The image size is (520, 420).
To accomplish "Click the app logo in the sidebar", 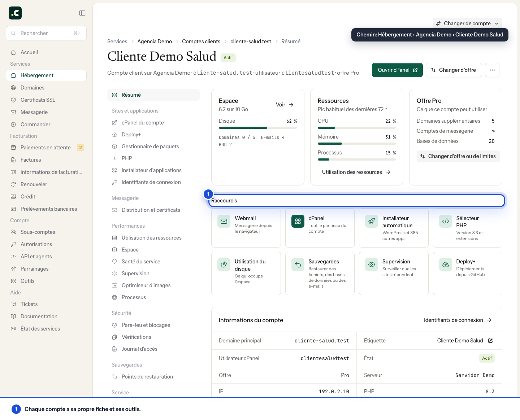I will [x=15, y=13].
